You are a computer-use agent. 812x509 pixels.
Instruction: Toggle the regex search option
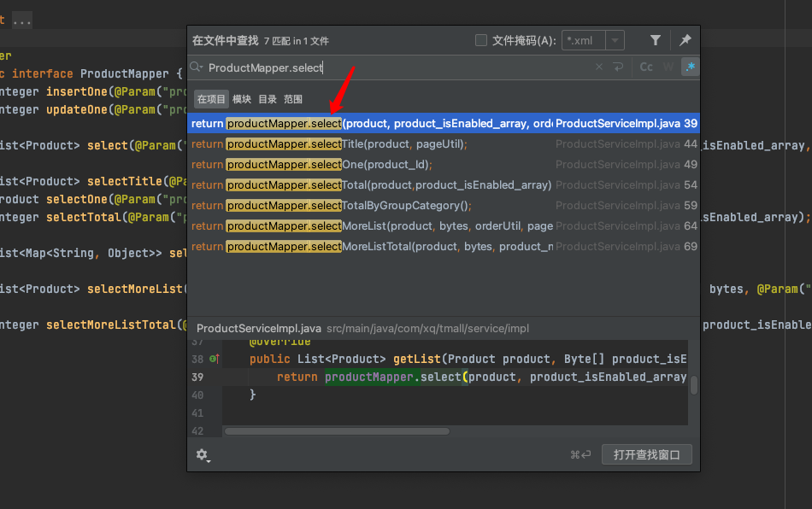pyautogui.click(x=691, y=67)
